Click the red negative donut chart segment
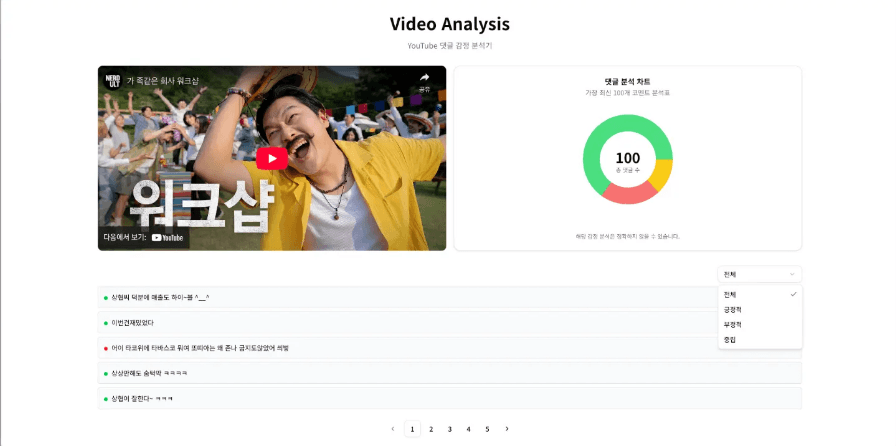Image resolution: width=896 pixels, height=446 pixels. point(629,194)
